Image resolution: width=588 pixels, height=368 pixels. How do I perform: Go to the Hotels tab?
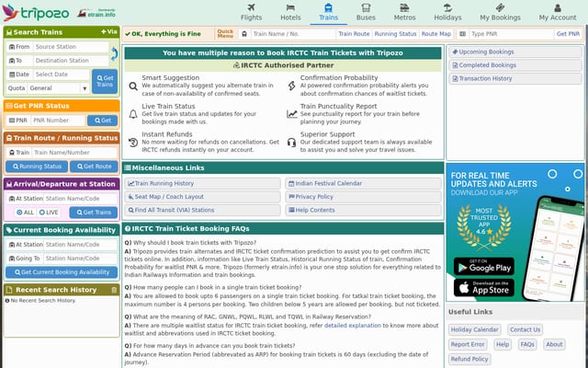pyautogui.click(x=290, y=12)
